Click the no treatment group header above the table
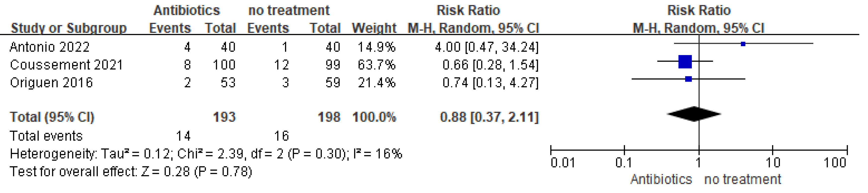The height and width of the screenshot is (193, 868). pos(289,10)
